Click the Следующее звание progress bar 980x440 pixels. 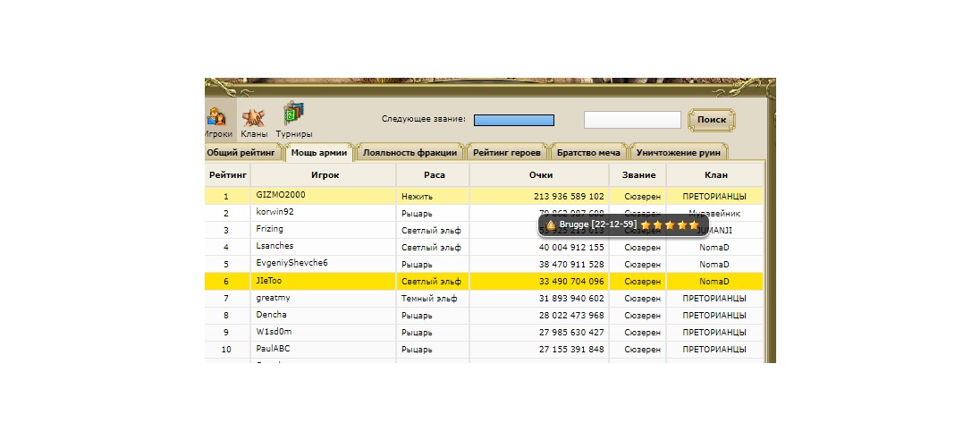(513, 120)
